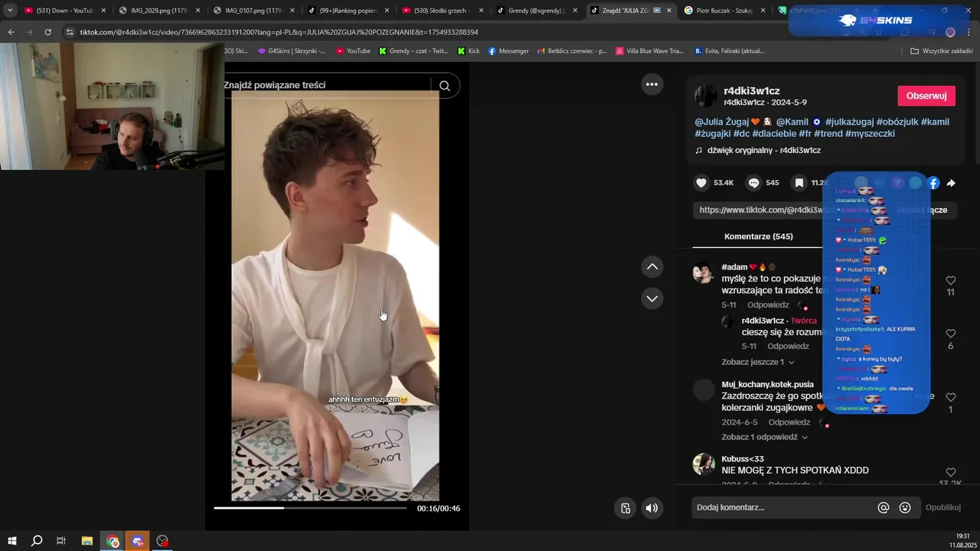Open comments via speech bubble icon
Screen dimensions: 980x551
[x=754, y=183]
